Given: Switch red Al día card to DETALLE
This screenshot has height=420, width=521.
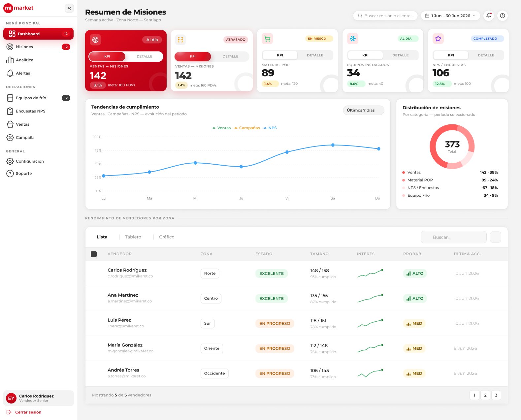Looking at the screenshot, I should pyautogui.click(x=145, y=56).
